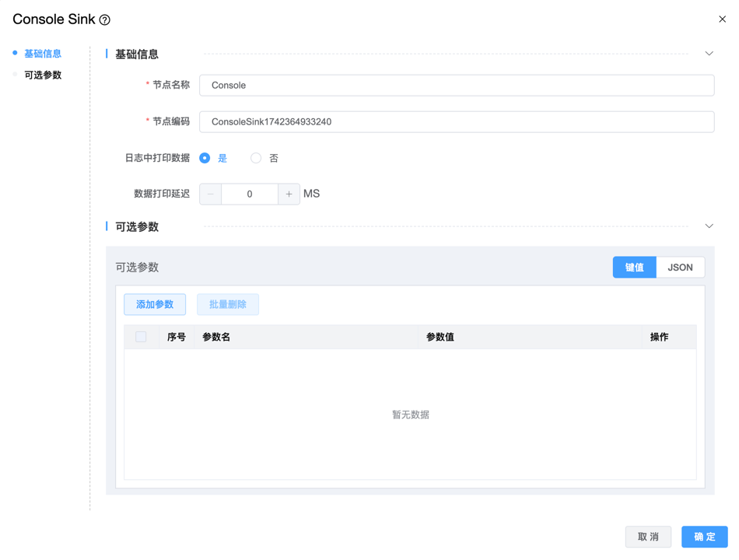Select 是 for printing data in log
739x560 pixels.
click(205, 158)
